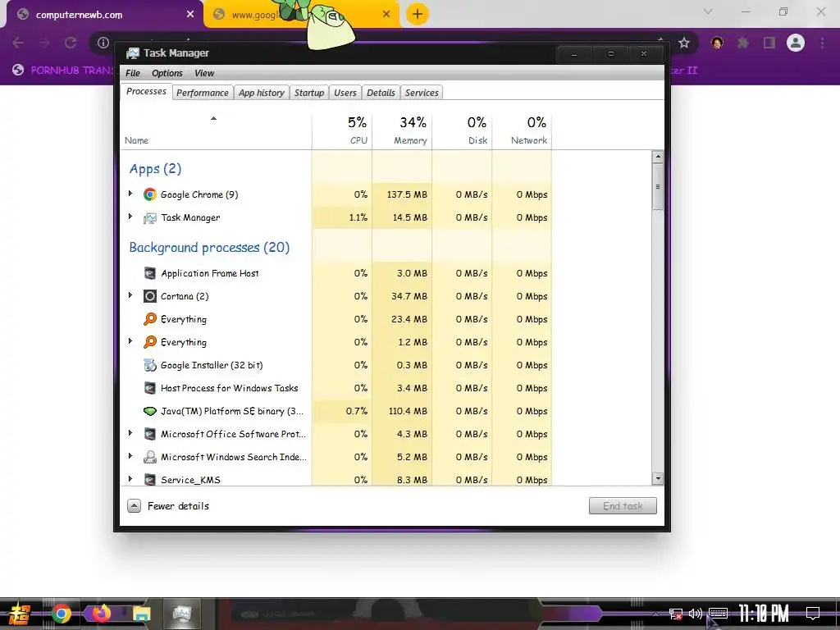840x630 pixels.
Task: Click the Task Manager process icon in Apps
Action: coord(150,217)
